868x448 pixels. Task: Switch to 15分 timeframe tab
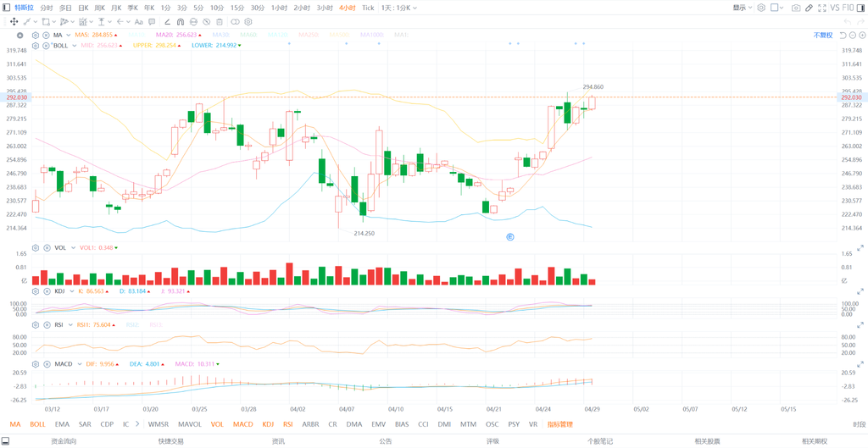pos(237,8)
